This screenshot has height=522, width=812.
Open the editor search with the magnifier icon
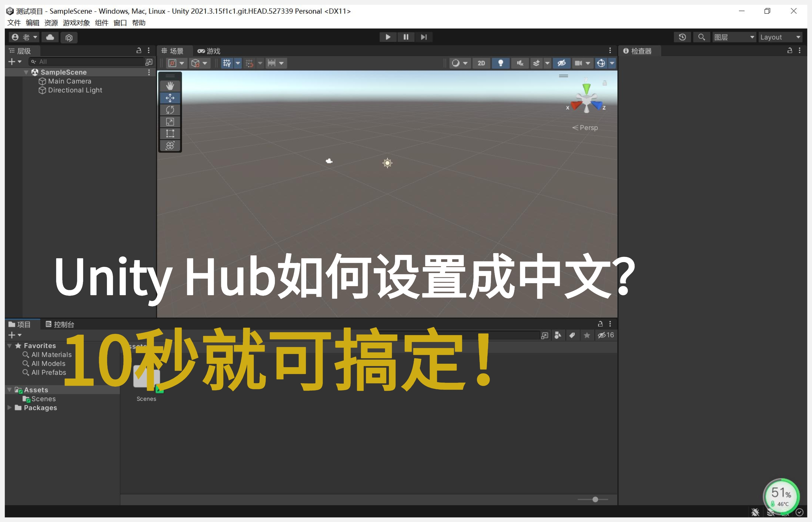pyautogui.click(x=702, y=37)
